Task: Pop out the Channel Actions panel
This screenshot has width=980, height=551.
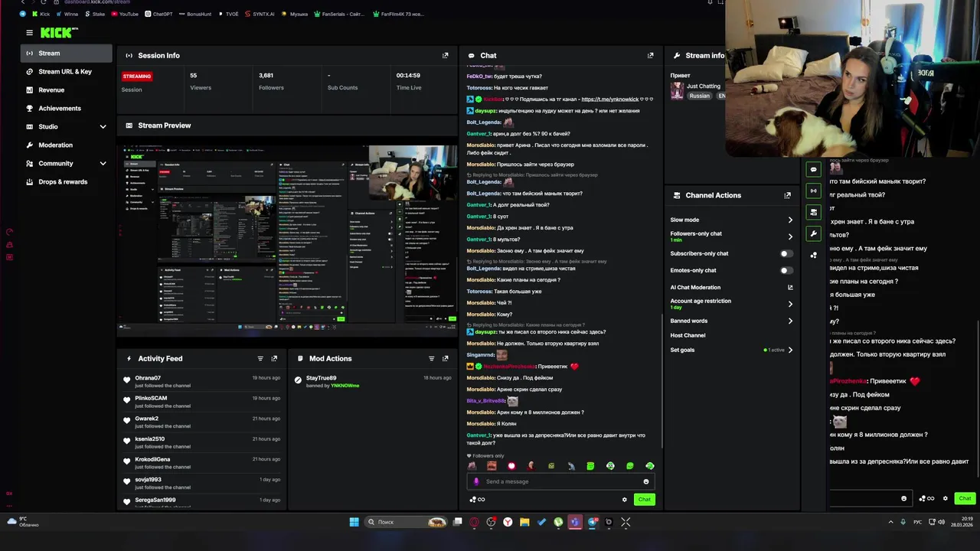Action: click(x=787, y=195)
